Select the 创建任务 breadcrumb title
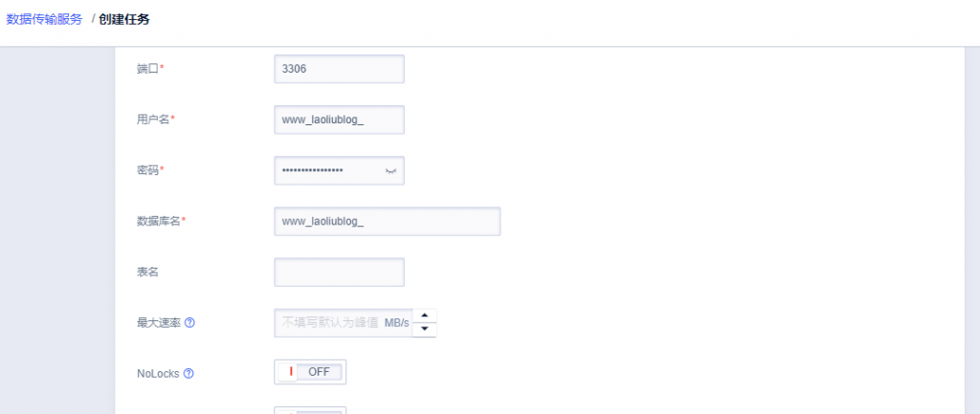The width and height of the screenshot is (980, 414). click(x=124, y=19)
